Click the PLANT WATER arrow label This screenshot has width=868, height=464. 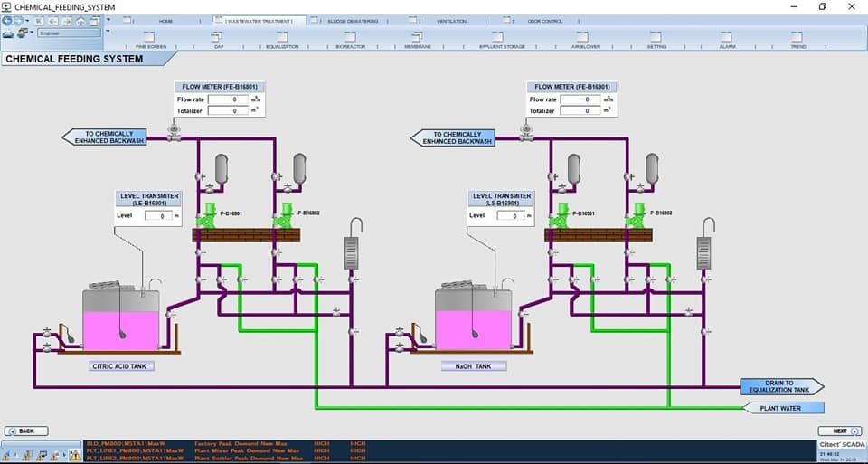tap(783, 408)
